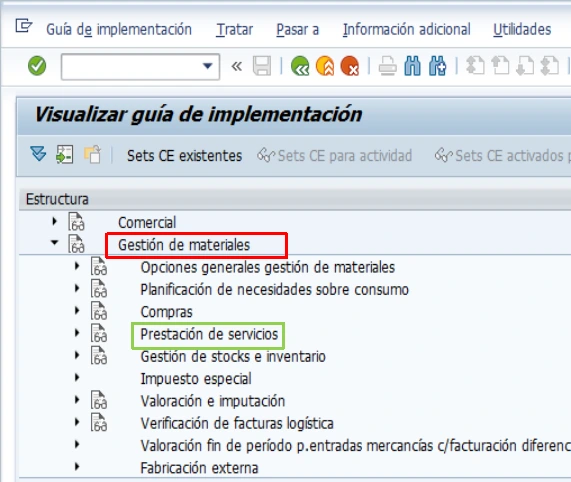Open documentation icon for Compras

point(99,311)
